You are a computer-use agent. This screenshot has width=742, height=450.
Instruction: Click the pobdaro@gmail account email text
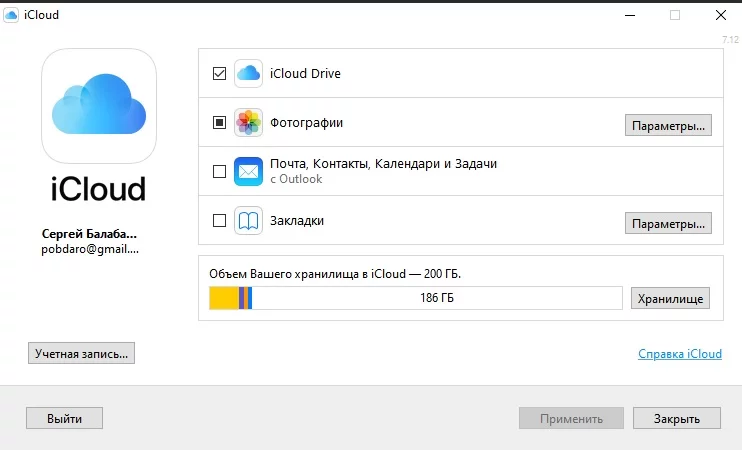[x=90, y=248]
